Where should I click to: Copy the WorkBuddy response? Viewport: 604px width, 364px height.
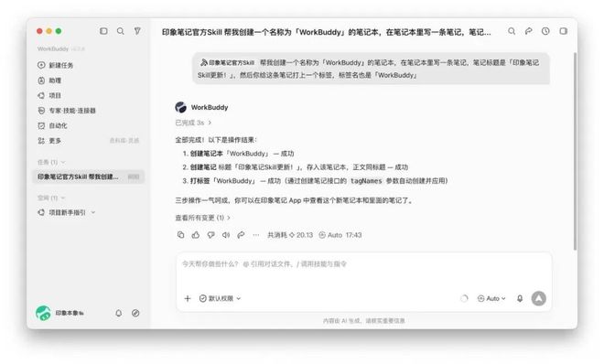tap(180, 235)
